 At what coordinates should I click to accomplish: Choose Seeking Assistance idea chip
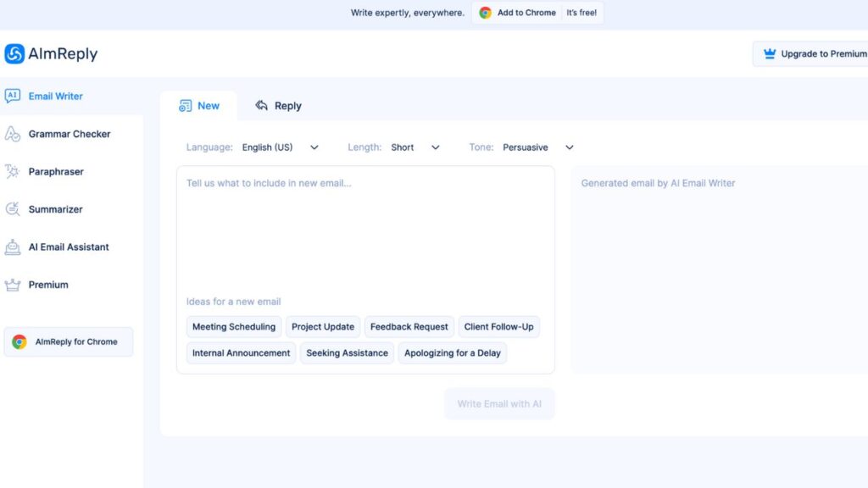(x=347, y=353)
